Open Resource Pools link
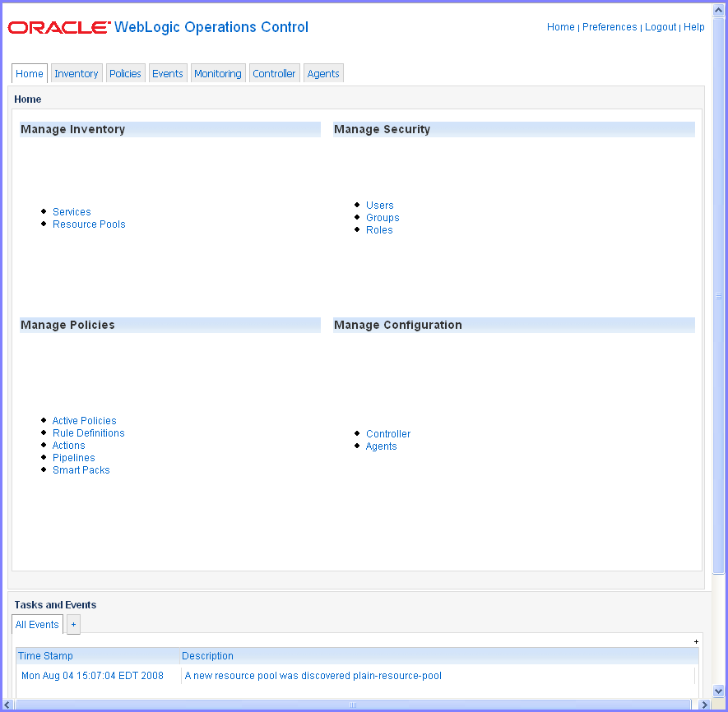The height and width of the screenshot is (712, 728). [x=89, y=224]
